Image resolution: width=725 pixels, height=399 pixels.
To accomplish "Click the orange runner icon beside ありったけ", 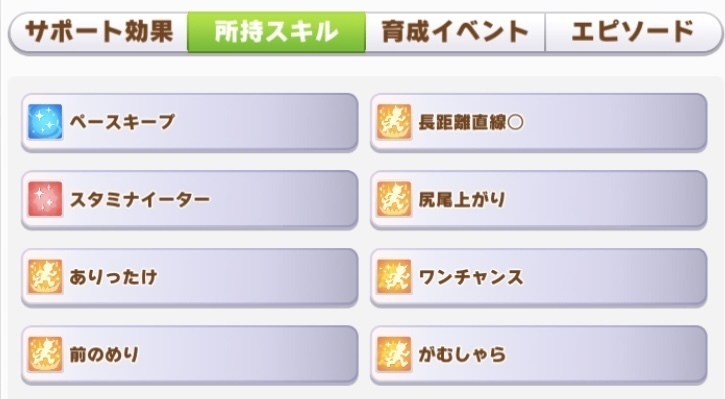I will [x=45, y=277].
